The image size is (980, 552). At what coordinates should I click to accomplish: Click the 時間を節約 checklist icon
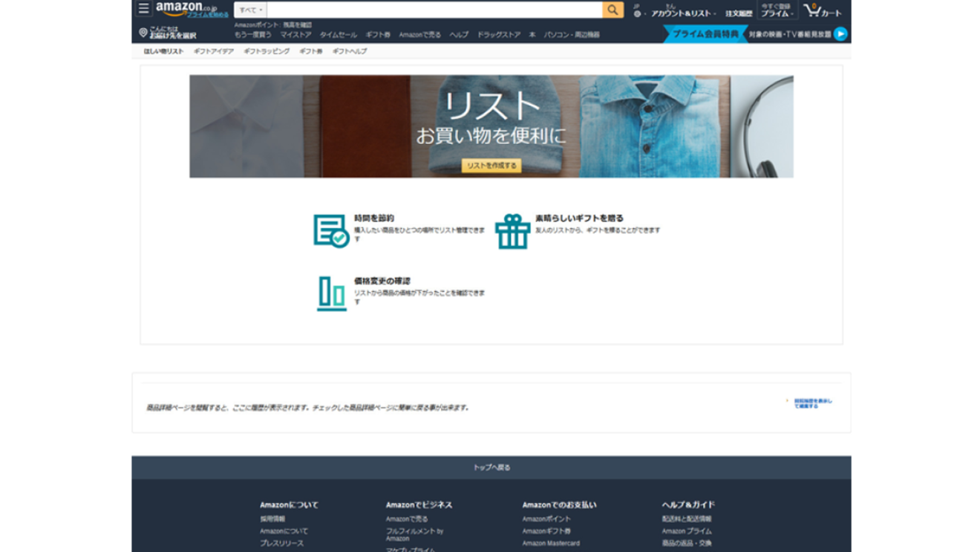(x=331, y=230)
